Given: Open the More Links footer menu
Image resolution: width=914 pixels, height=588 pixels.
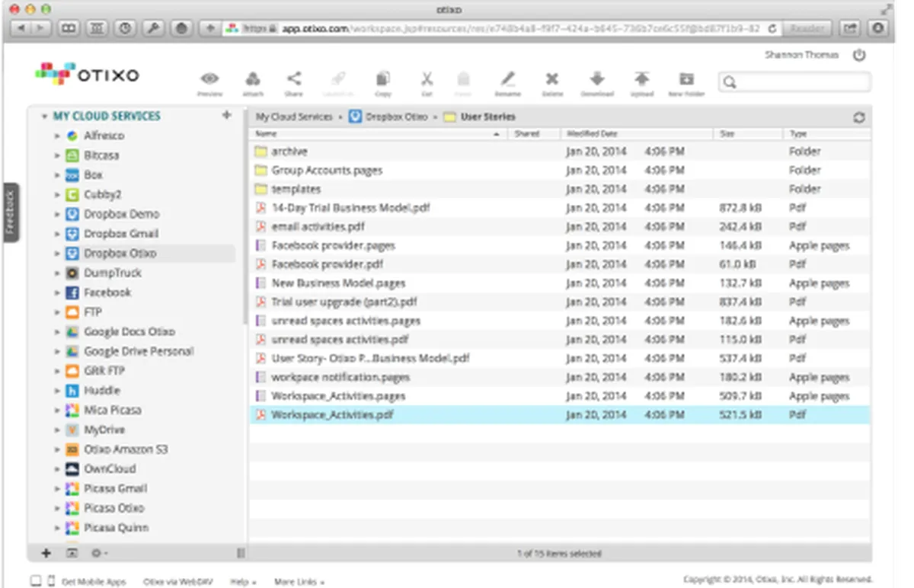Looking at the screenshot, I should 299,582.
